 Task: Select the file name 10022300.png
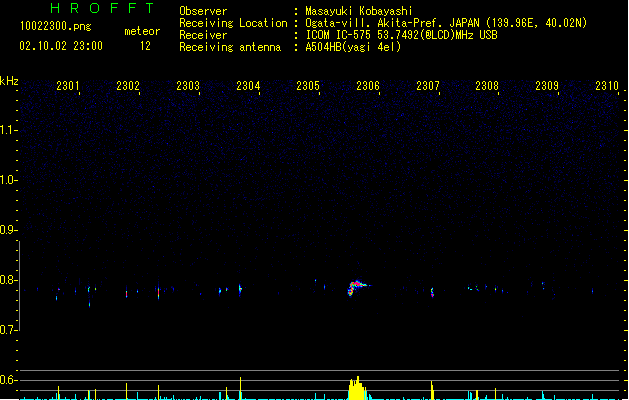pyautogui.click(x=55, y=26)
